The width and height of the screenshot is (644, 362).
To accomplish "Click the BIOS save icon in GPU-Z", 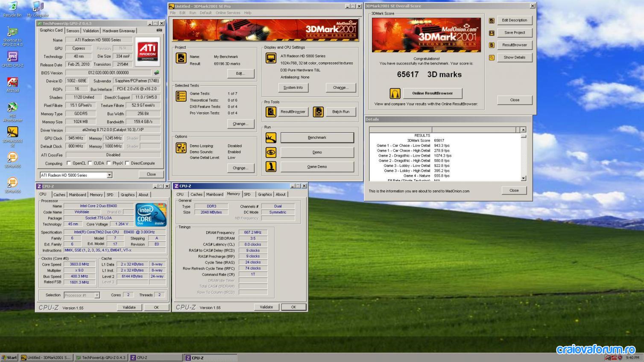I will 157,73.
